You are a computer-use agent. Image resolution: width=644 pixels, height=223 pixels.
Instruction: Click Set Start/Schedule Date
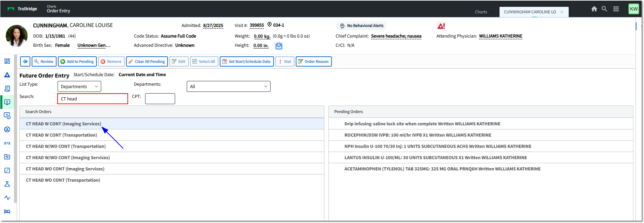click(x=247, y=61)
